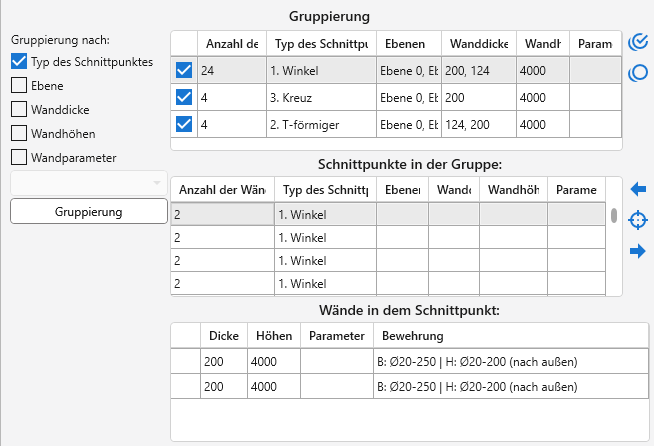The image size is (654, 446).
Task: Click the 'Ebene 0' cell in the T-förmiger row
Action: tap(409, 125)
